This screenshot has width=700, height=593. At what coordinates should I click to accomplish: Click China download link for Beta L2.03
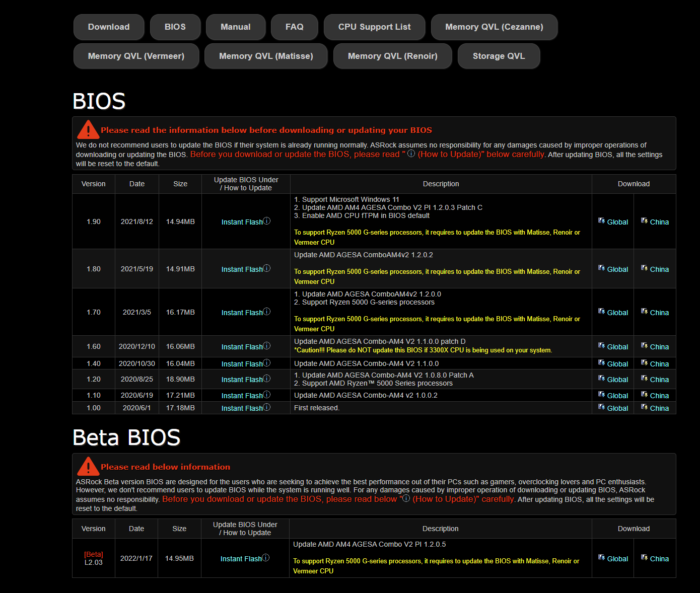(659, 559)
